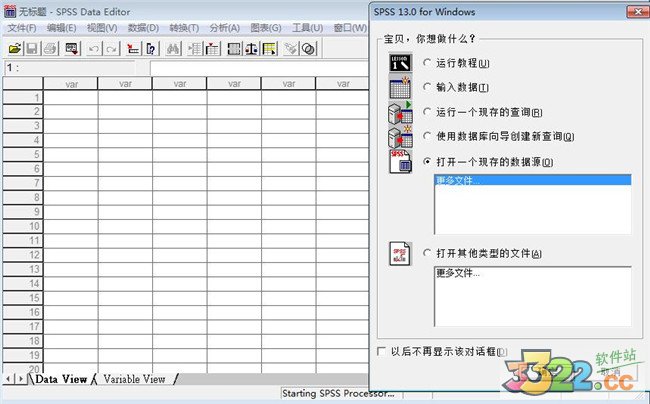Screen dimensions: 650x404
Task: Click the Variables info icon
Action: [x=151, y=49]
